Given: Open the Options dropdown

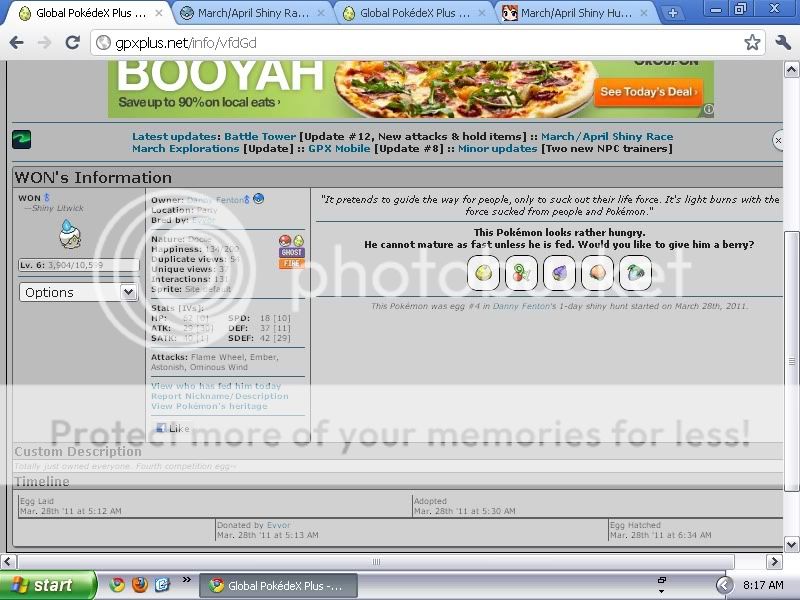Looking at the screenshot, I should coord(78,292).
